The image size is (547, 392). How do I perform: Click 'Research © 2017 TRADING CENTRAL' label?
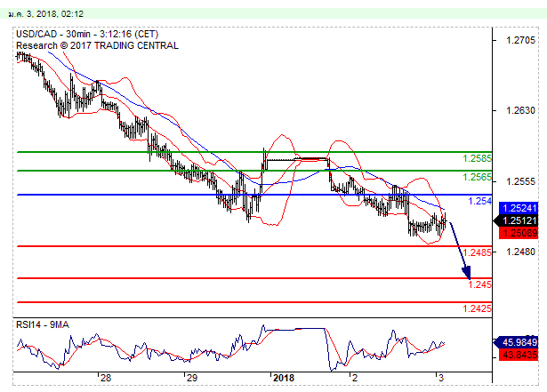tap(97, 45)
